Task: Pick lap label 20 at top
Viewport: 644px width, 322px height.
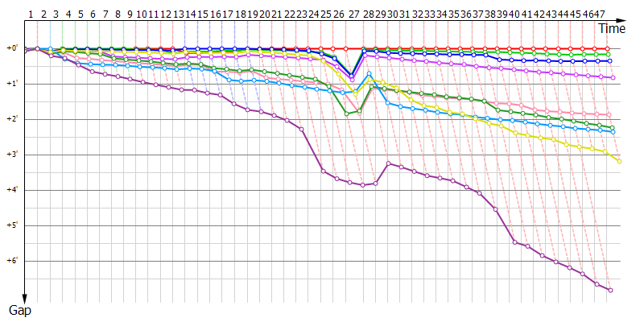Action: 265,14
